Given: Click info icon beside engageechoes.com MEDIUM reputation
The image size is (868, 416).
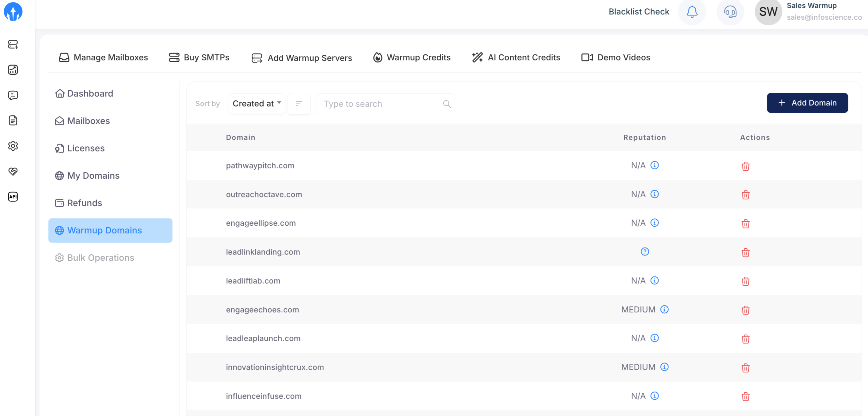Looking at the screenshot, I should point(664,309).
